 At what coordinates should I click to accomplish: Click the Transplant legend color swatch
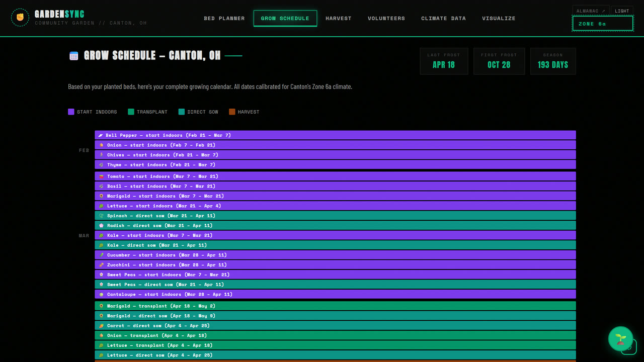tap(131, 112)
